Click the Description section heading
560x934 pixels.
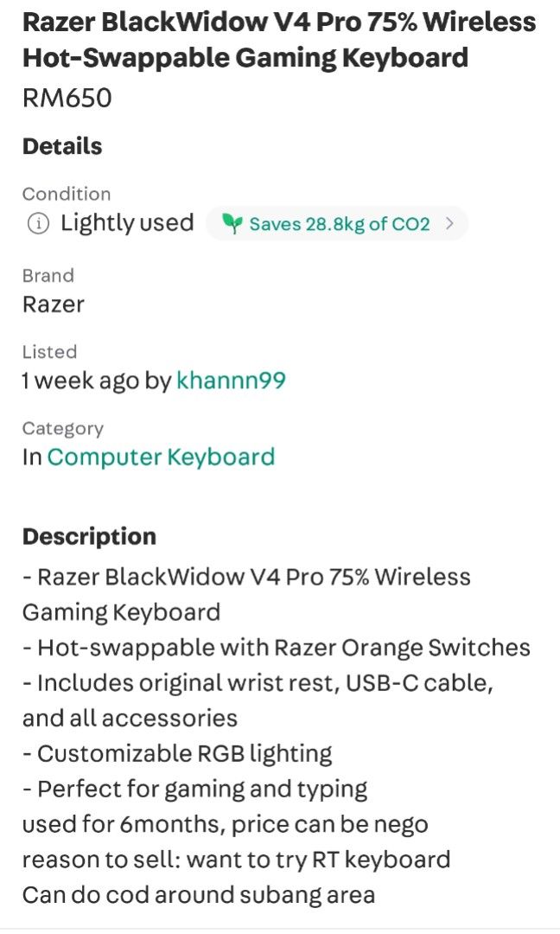(x=89, y=537)
